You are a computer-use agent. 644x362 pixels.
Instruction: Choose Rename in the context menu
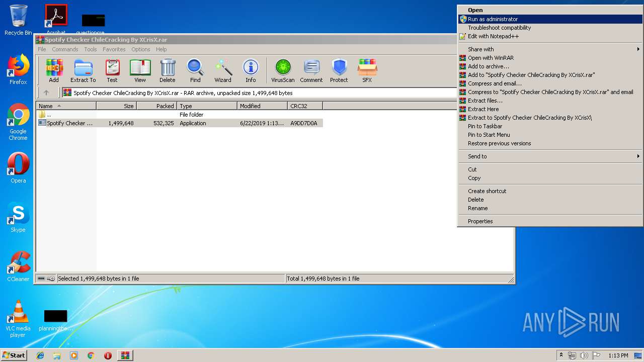[x=550, y=208]
